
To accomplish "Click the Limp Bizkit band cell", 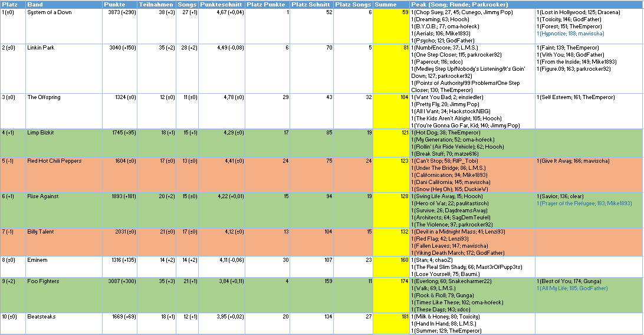I will (64, 143).
